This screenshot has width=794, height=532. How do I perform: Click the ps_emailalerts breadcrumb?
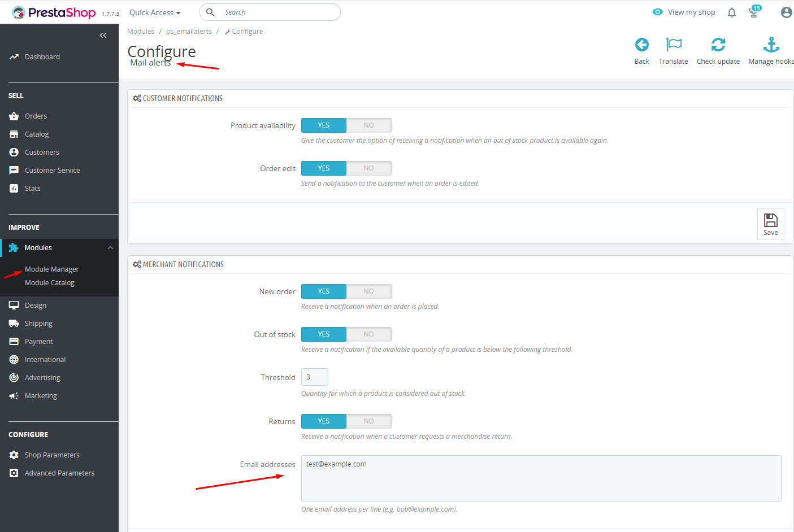coord(189,32)
